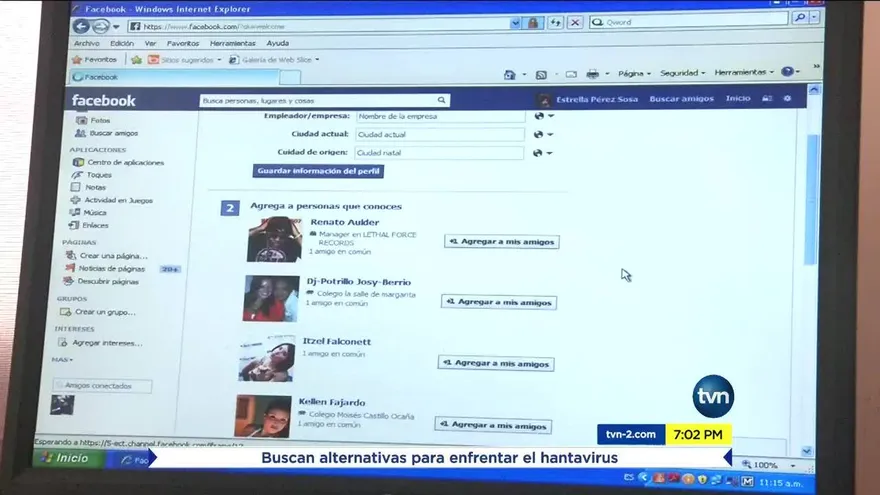Click the refresh button beside address bar

tap(555, 22)
